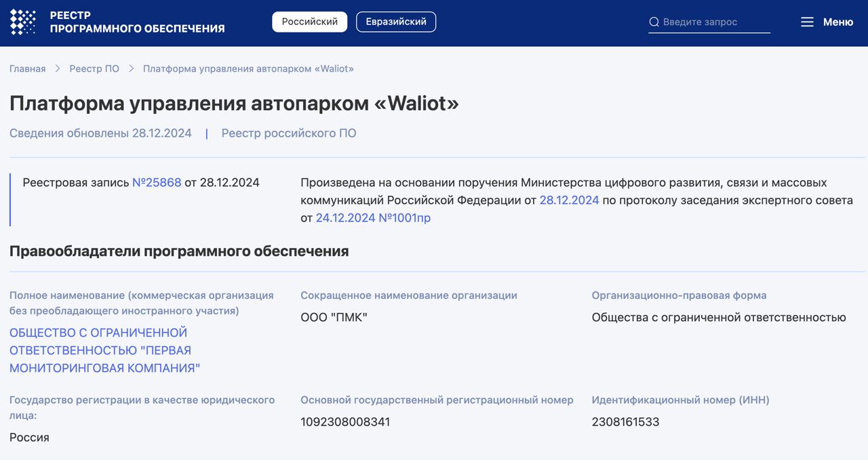Type in the Введите запрос search field

pyautogui.click(x=715, y=22)
